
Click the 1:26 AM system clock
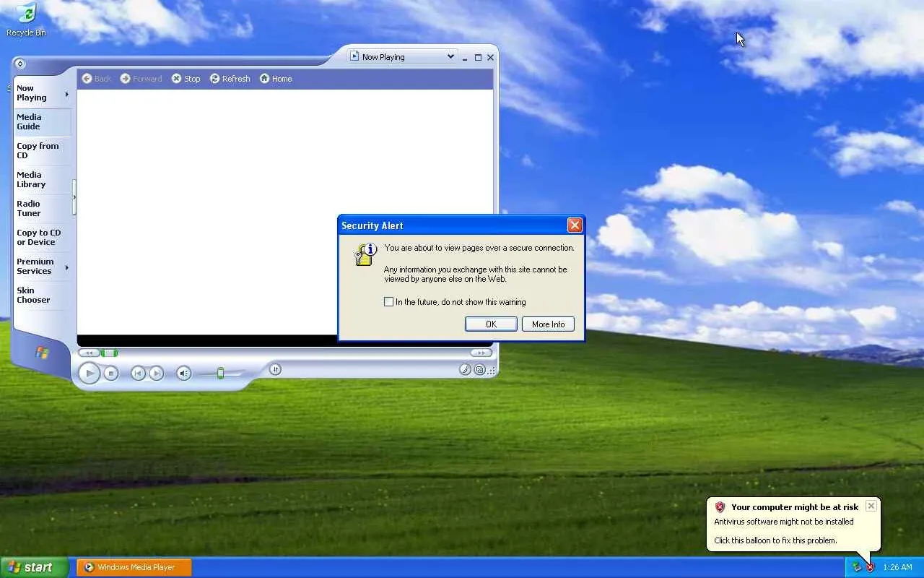tap(897, 567)
